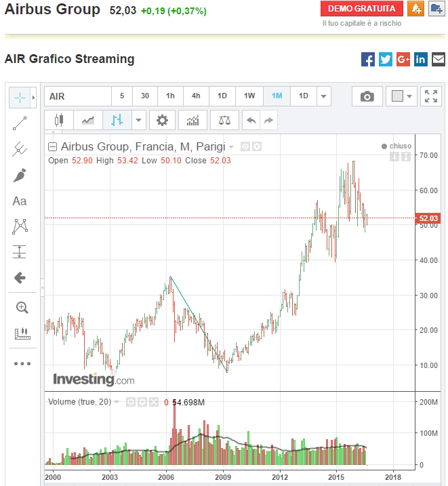Viewport: 448px width, 486px height.
Task: Share chart on Google Plus
Action: (x=403, y=59)
